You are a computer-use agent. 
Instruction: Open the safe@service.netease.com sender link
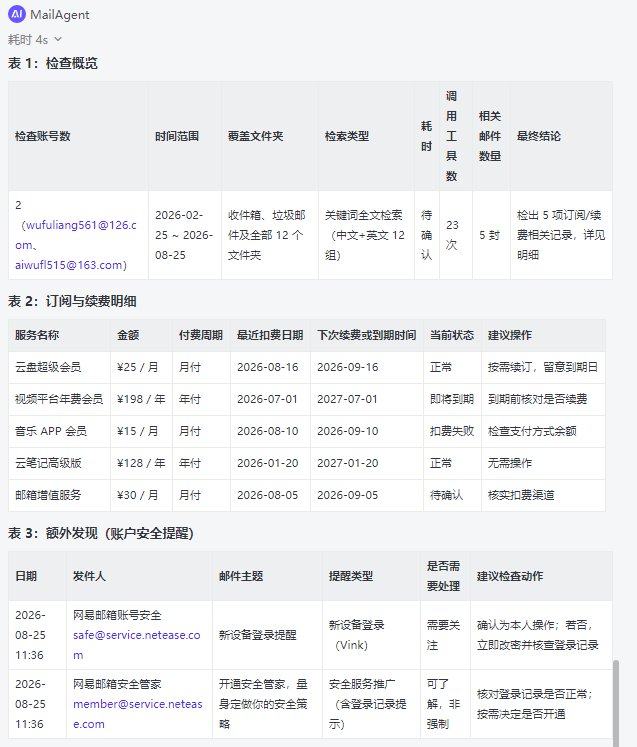click(137, 645)
